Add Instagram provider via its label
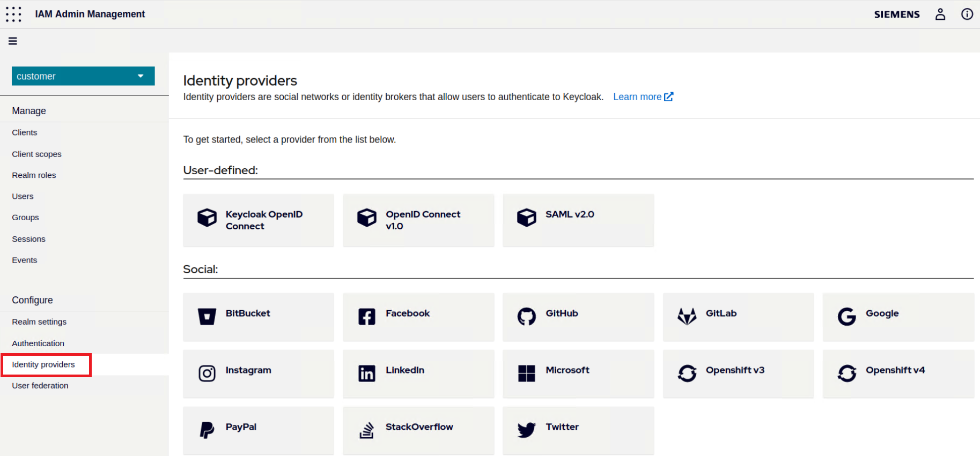This screenshot has height=456, width=980. pos(248,370)
